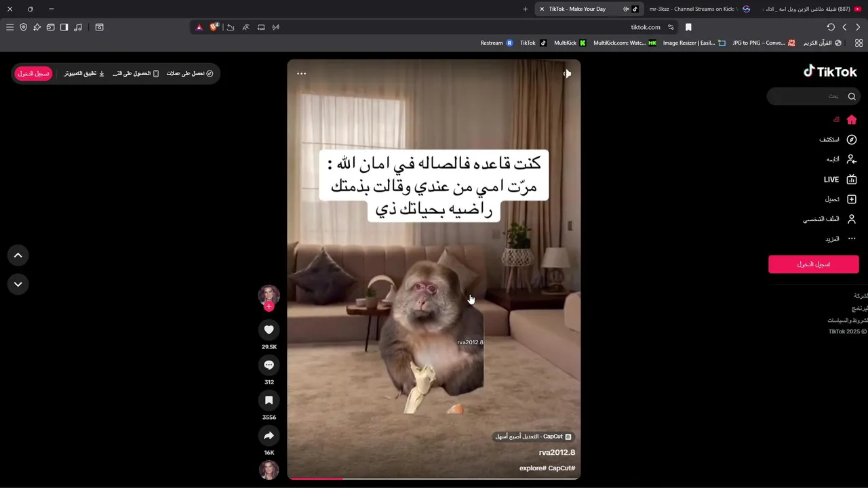Go forward with the right chevron

858,27
